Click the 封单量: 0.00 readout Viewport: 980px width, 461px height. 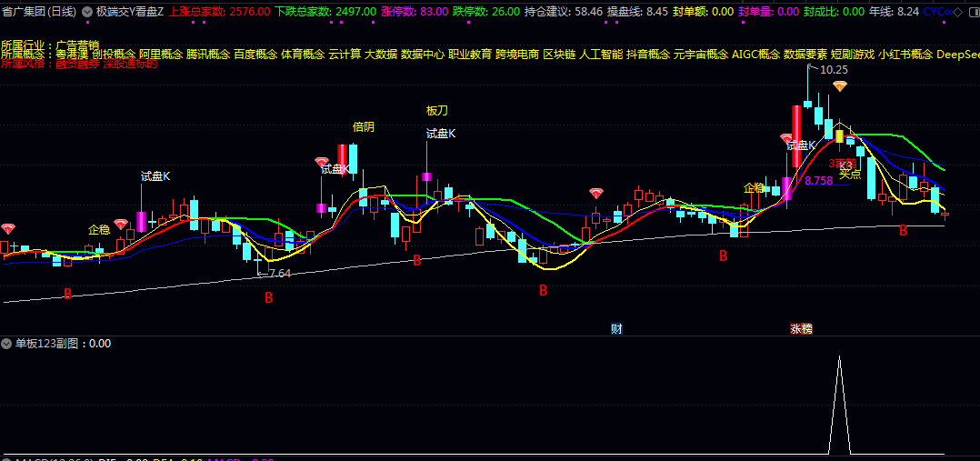pyautogui.click(x=768, y=11)
